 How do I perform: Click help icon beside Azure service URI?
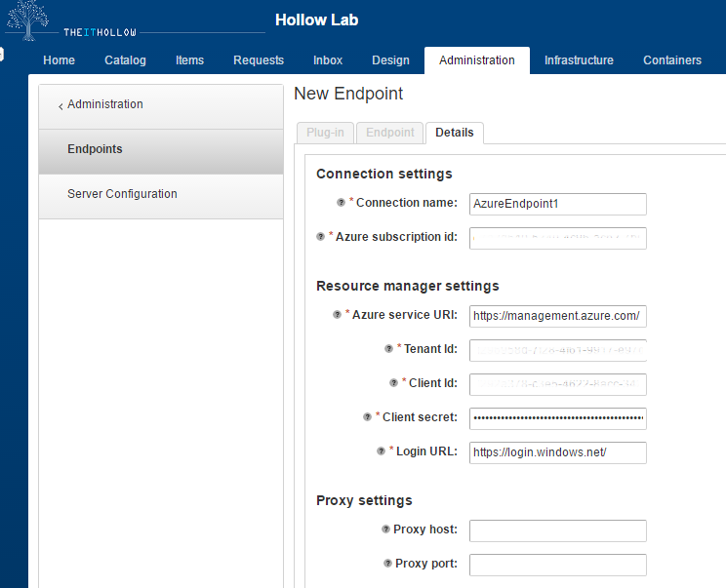click(x=337, y=315)
